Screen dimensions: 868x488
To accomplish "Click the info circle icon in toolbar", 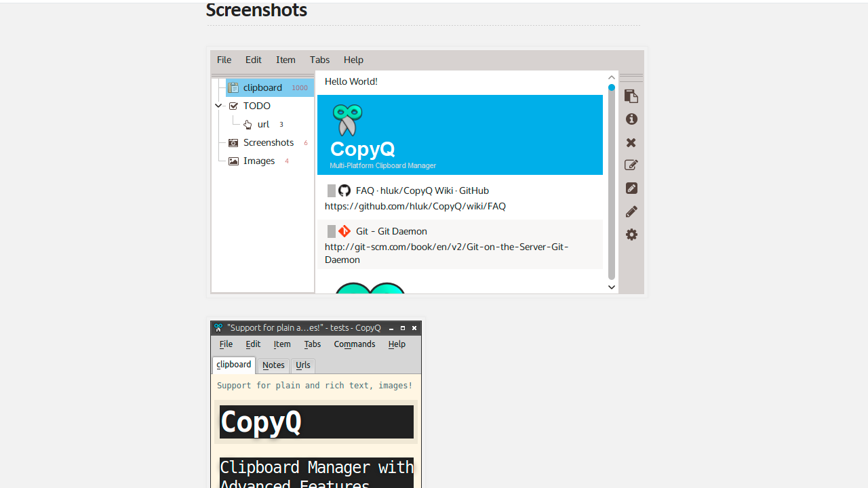I will (x=631, y=119).
